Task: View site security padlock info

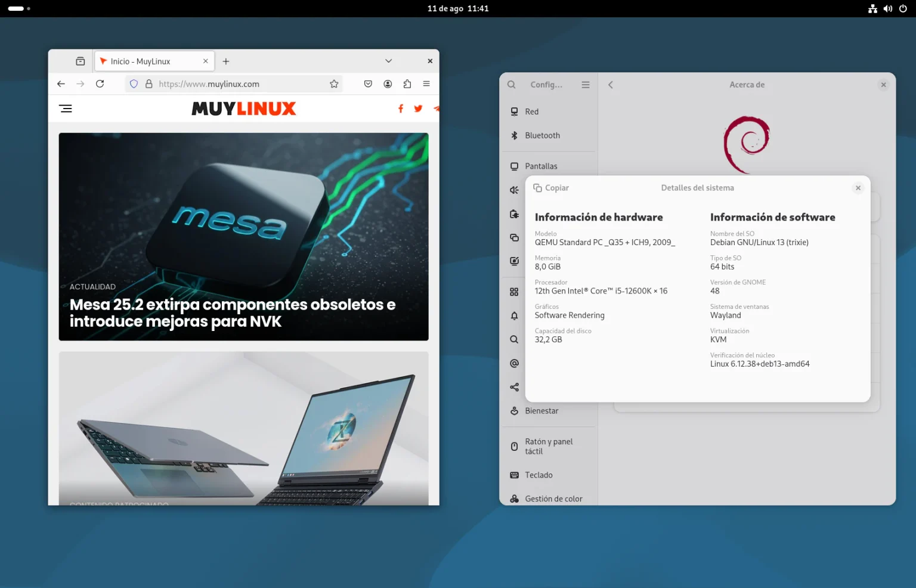Action: (149, 84)
